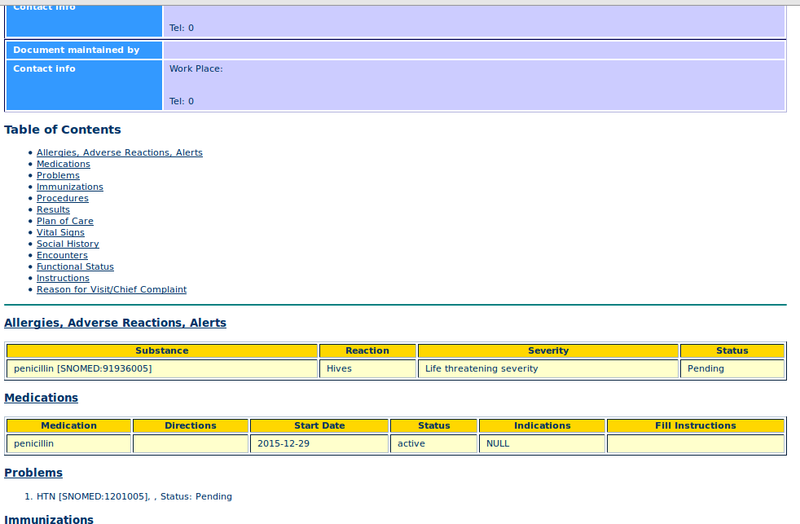Jump to Functional Status link

tap(75, 267)
